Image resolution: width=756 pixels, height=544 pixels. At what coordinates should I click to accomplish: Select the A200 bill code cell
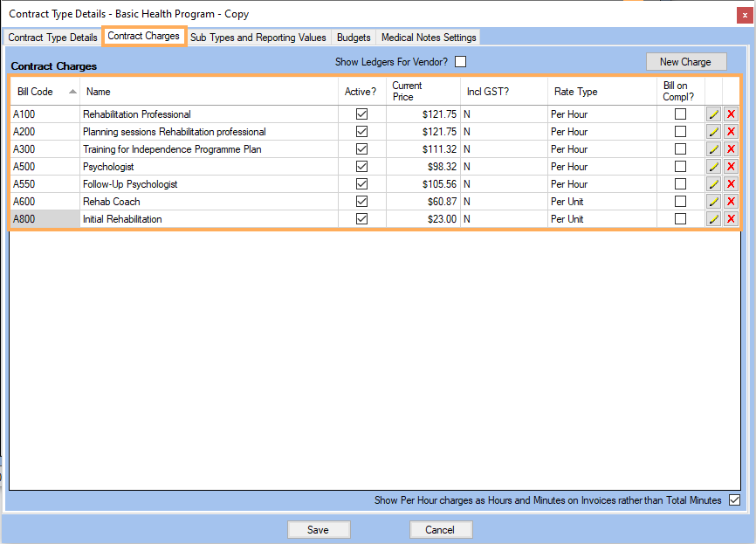[x=45, y=132]
